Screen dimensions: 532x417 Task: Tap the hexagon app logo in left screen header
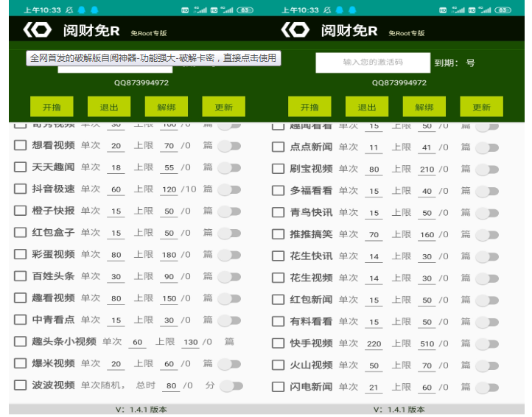point(38,30)
